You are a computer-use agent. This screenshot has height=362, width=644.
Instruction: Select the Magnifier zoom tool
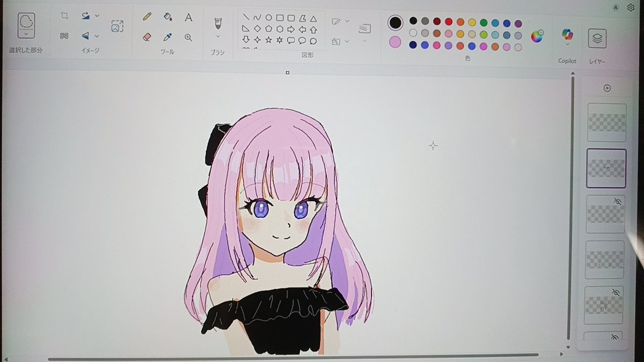(x=188, y=38)
